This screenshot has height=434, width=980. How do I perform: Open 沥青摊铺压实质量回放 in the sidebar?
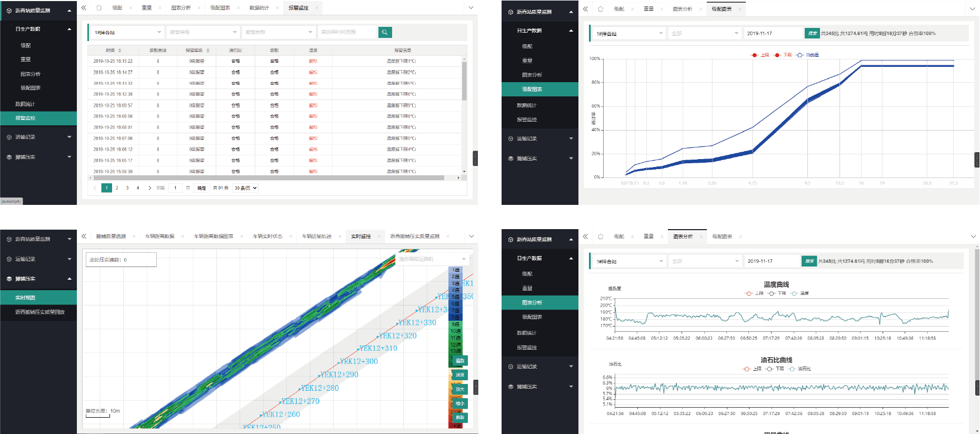(40, 312)
